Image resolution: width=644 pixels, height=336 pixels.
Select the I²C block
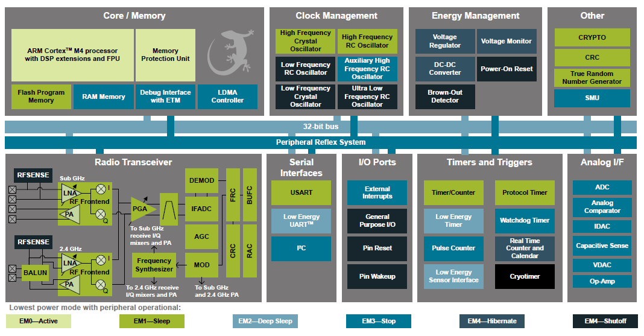click(301, 249)
